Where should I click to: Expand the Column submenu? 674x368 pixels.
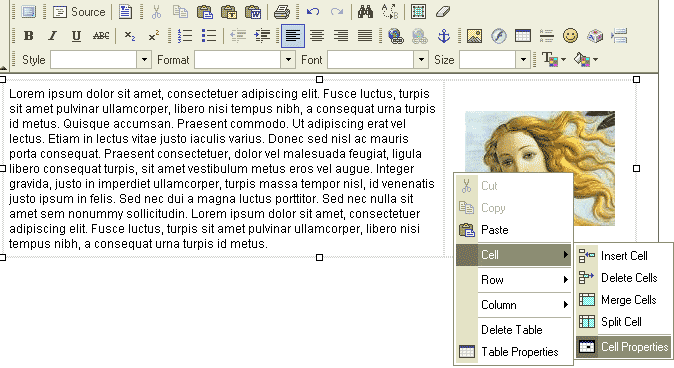[x=514, y=305]
